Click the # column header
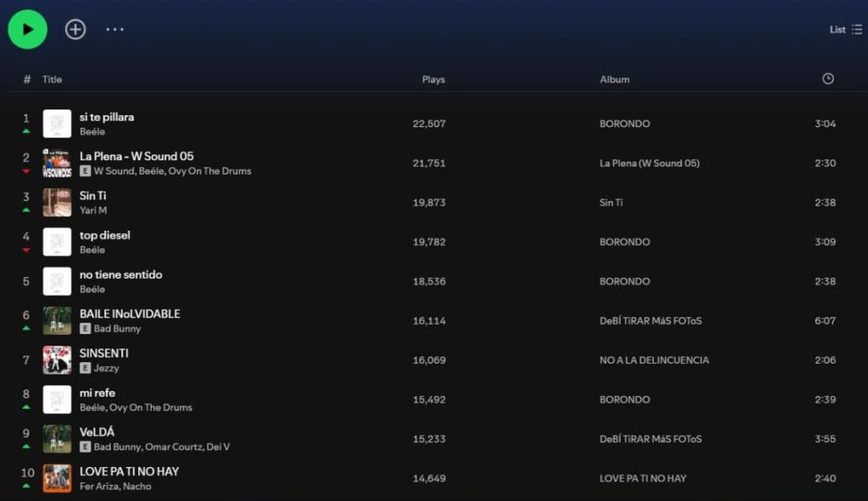 pyautogui.click(x=27, y=80)
